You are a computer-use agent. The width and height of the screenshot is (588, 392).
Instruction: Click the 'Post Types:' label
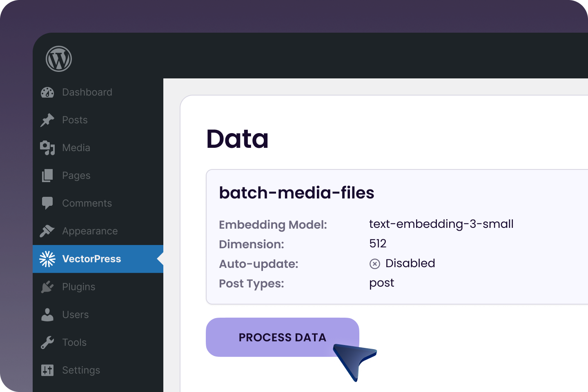[x=252, y=283]
